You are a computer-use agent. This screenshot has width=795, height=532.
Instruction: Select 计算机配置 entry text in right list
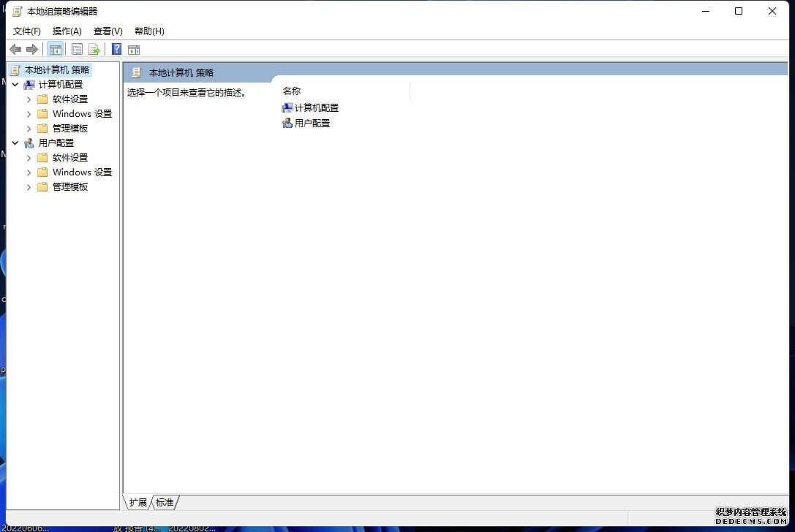pos(317,108)
